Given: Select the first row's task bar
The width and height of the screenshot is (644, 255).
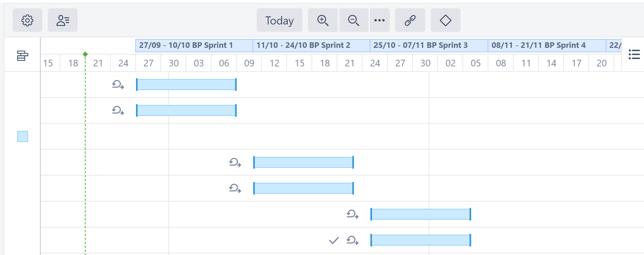Looking at the screenshot, I should [186, 85].
